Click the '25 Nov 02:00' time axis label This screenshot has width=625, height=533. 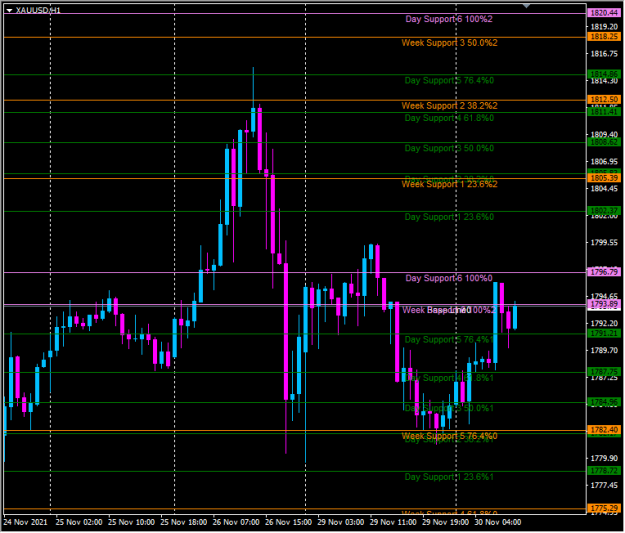coord(79,522)
